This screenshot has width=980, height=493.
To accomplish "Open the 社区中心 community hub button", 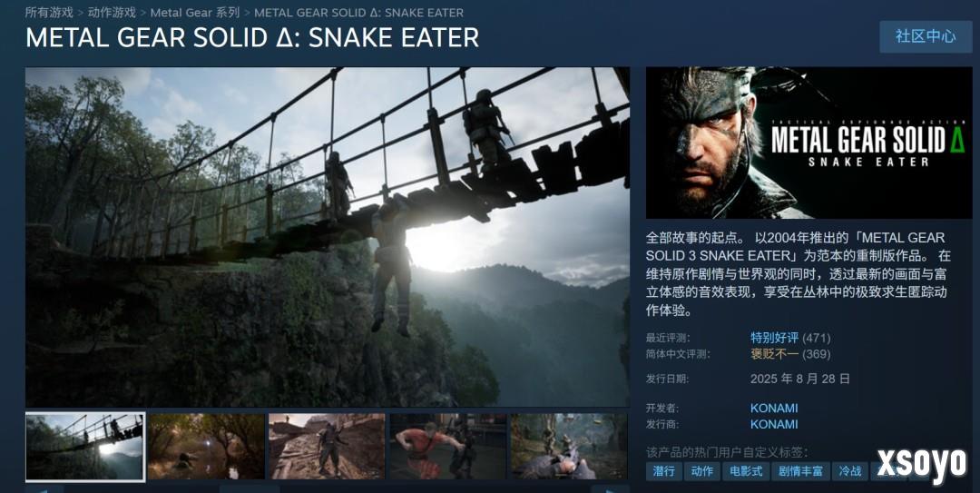I will click(x=926, y=36).
